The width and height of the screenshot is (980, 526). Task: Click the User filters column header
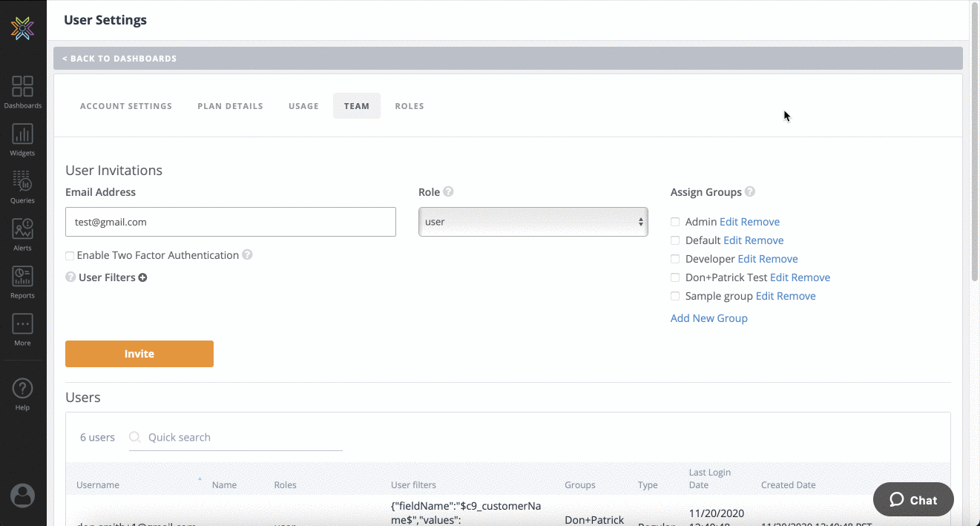413,485
